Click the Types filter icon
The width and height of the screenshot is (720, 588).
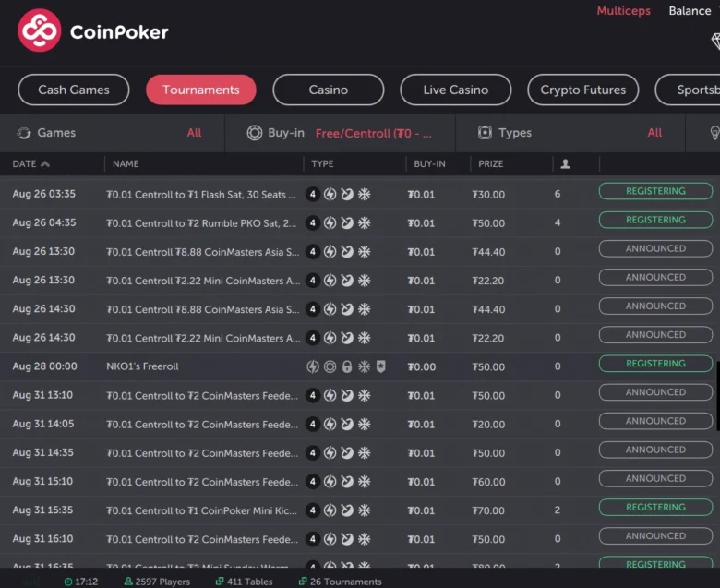485,133
